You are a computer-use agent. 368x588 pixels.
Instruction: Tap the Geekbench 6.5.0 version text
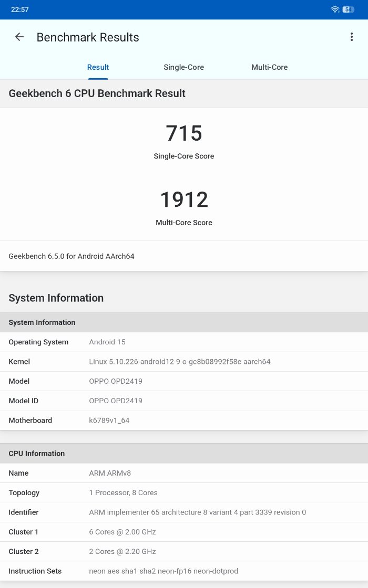71,256
